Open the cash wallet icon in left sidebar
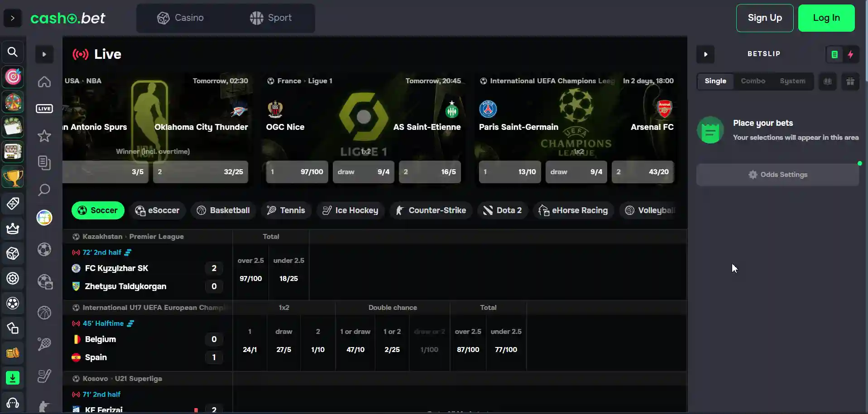This screenshot has height=414, width=868. click(13, 127)
